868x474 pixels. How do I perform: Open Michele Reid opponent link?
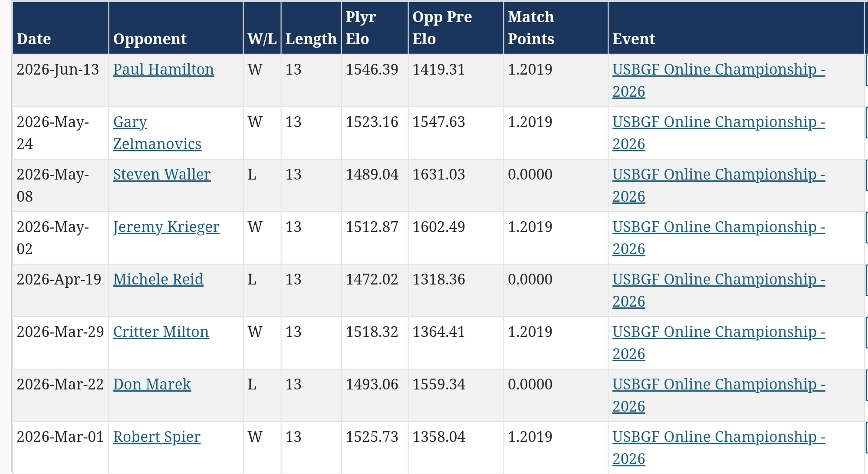158,279
